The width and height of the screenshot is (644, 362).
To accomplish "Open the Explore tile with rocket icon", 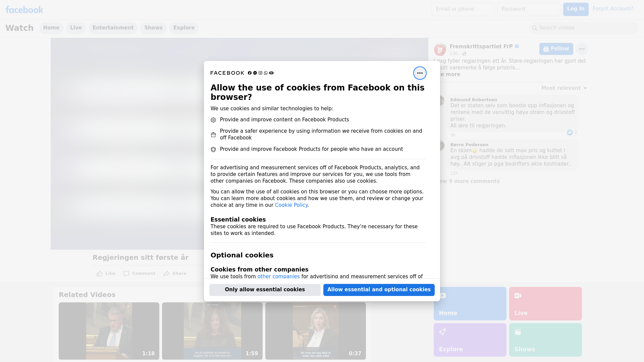I will pyautogui.click(x=470, y=340).
